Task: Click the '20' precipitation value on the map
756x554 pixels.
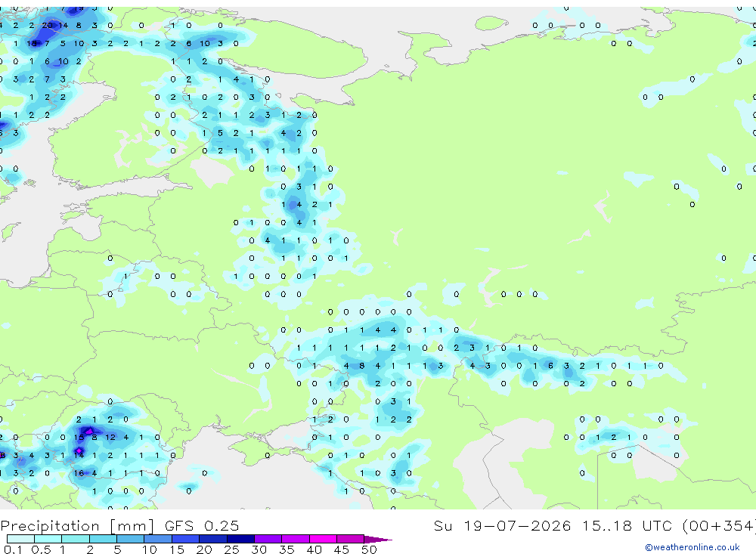Action: pyautogui.click(x=47, y=26)
